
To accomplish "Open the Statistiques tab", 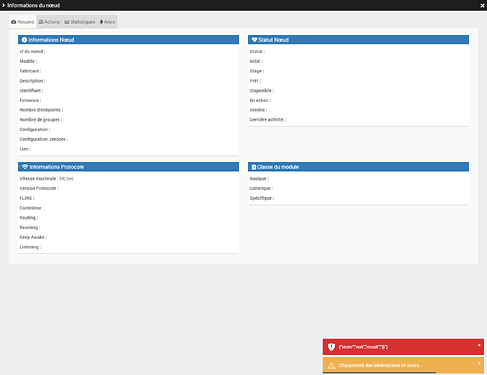I will click(x=80, y=22).
